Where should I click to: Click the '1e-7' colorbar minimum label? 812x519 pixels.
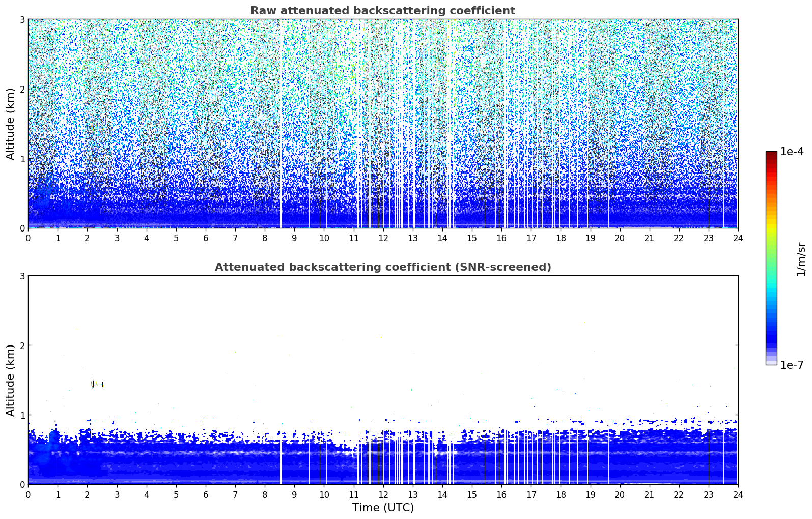792,365
